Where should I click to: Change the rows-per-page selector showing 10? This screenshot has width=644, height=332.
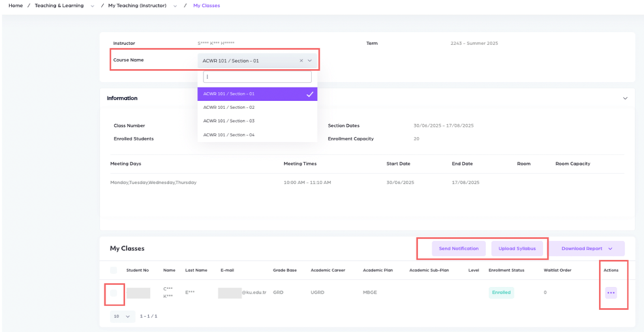pos(122,316)
